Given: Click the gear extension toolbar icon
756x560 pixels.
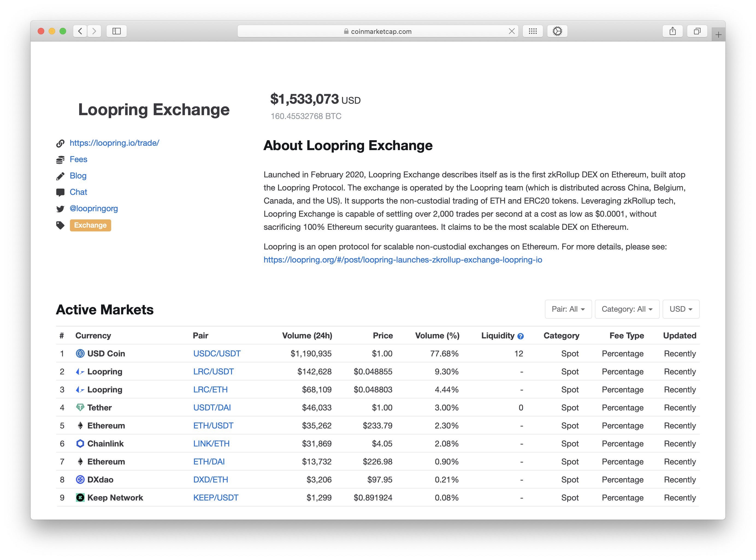Looking at the screenshot, I should click(557, 31).
